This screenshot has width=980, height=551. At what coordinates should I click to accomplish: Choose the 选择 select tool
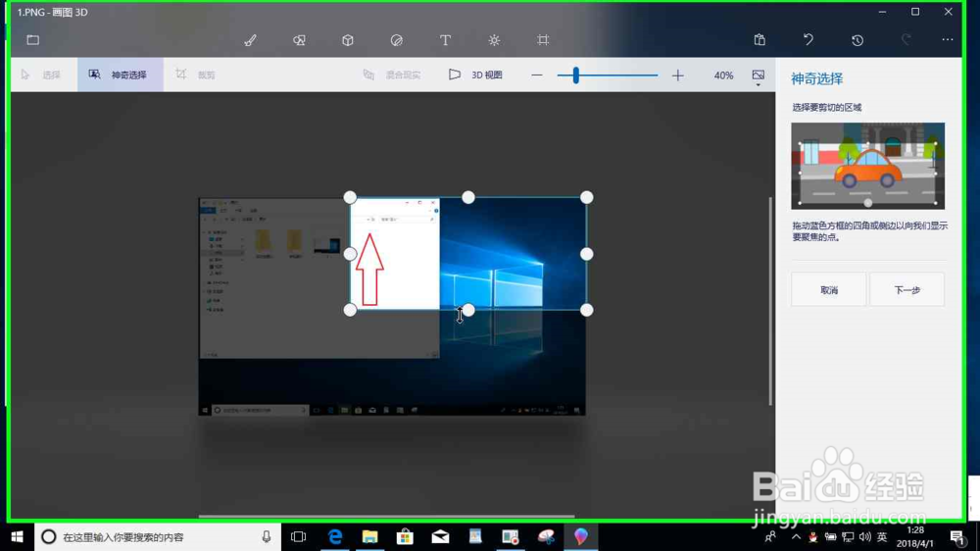[x=41, y=75]
